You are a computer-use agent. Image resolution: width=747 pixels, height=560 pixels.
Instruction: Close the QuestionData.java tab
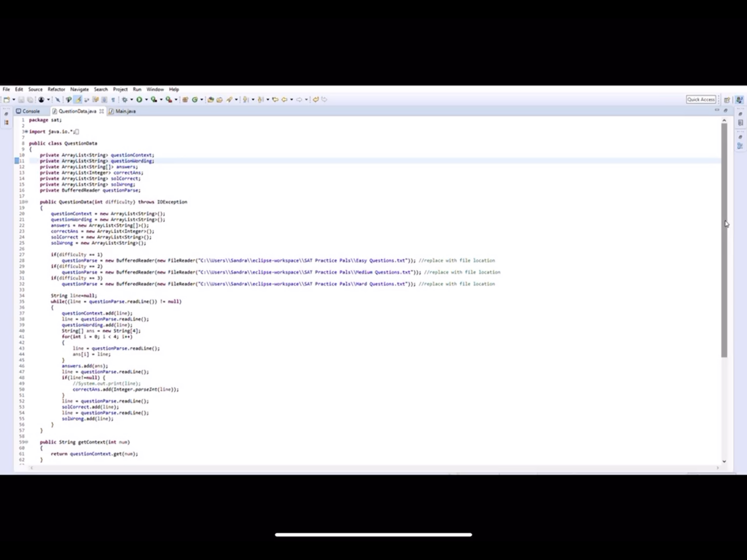point(101,111)
